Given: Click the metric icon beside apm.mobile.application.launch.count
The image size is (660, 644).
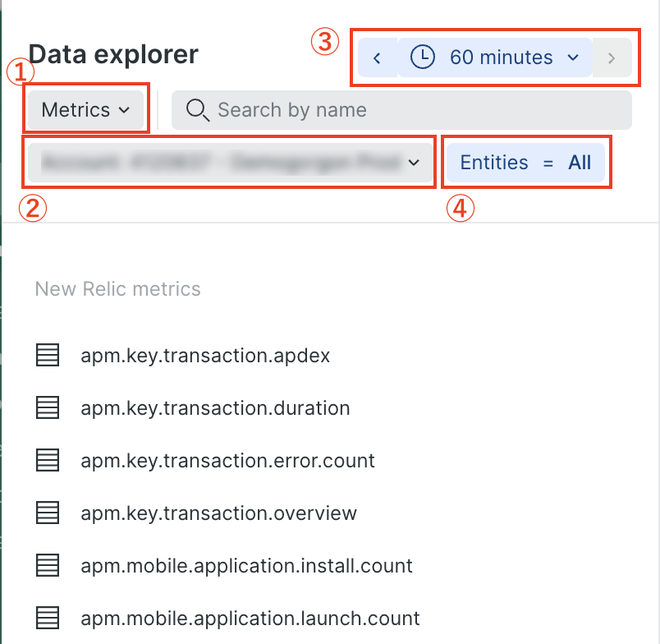Looking at the screenshot, I should click(47, 618).
